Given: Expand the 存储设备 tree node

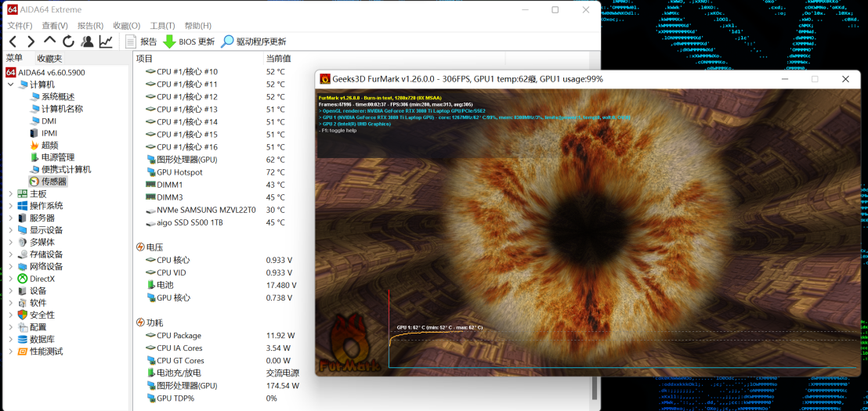Looking at the screenshot, I should (x=10, y=254).
